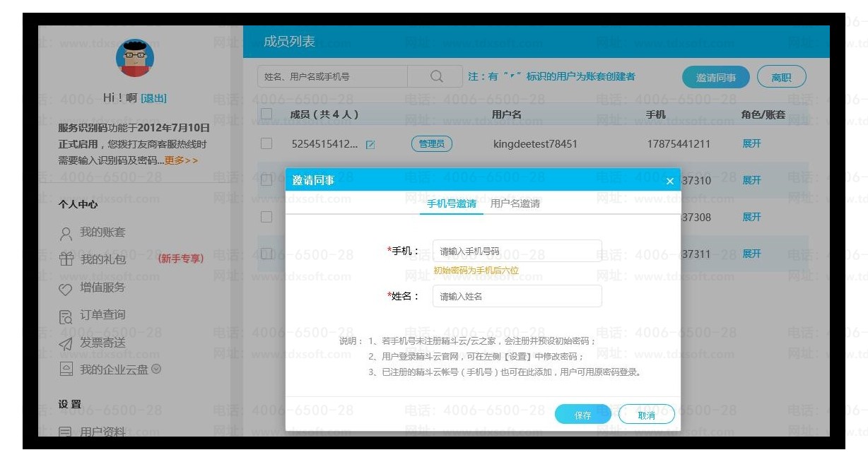Viewport: 868px width, 462px height.
Task: Click the 订单查询 document icon
Action: tap(66, 316)
